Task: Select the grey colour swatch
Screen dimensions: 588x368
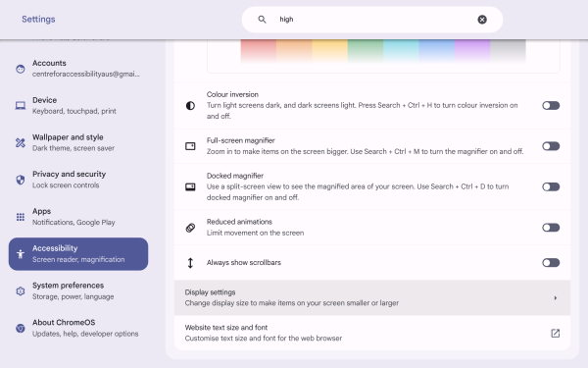Action: tap(508, 51)
